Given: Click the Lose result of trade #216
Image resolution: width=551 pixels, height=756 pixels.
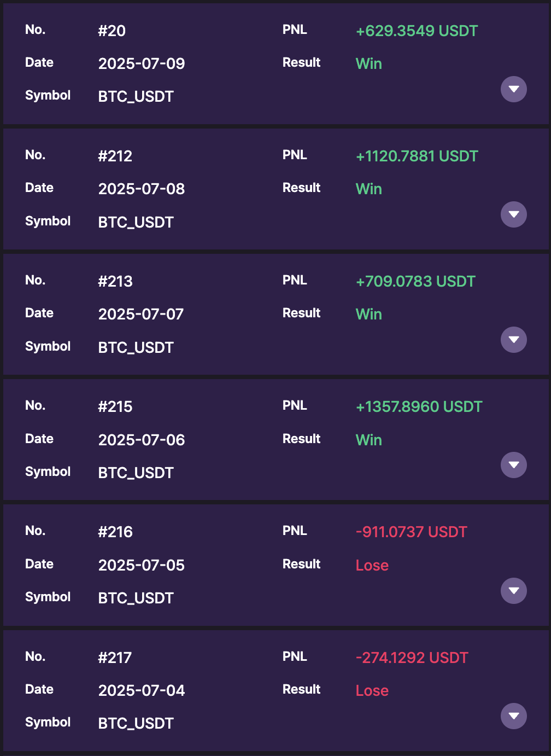Looking at the screenshot, I should coord(372,566).
